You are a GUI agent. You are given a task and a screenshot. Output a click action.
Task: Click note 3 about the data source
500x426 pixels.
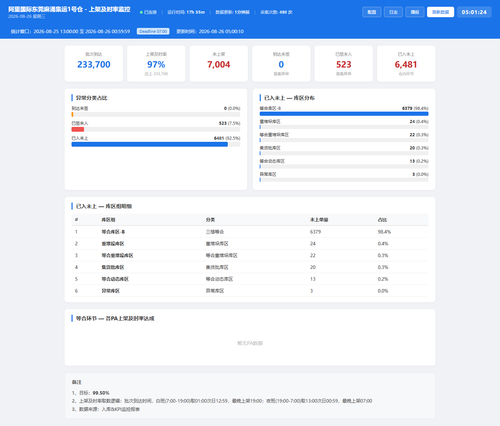106,409
